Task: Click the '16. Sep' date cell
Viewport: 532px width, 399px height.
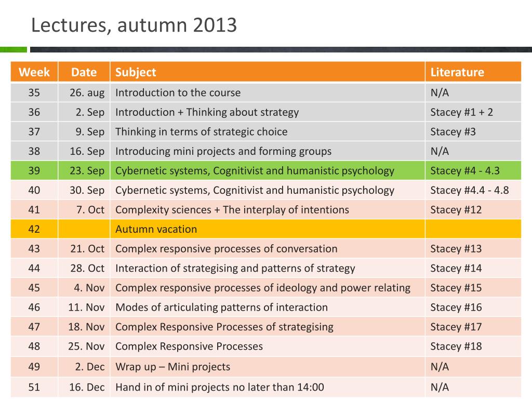Action: (84, 151)
